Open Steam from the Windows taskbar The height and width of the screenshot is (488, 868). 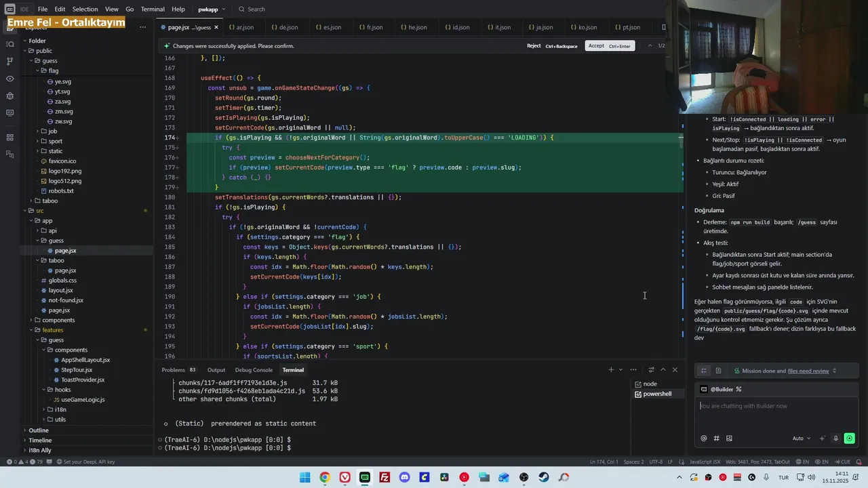(544, 477)
